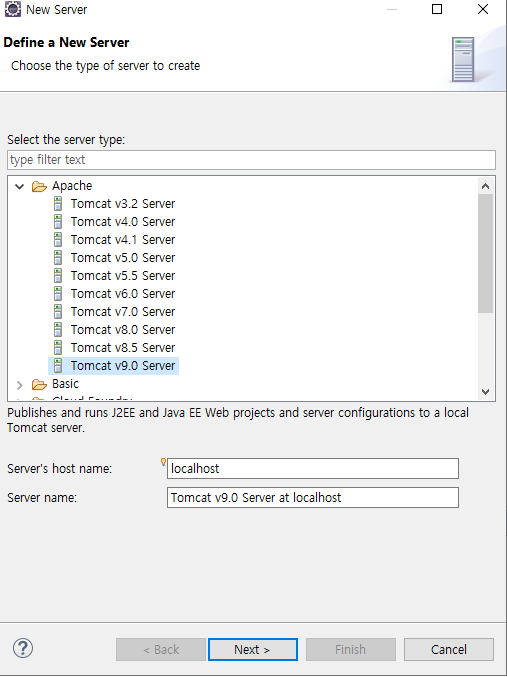Select Tomcat v5.0 Server text

tap(123, 257)
